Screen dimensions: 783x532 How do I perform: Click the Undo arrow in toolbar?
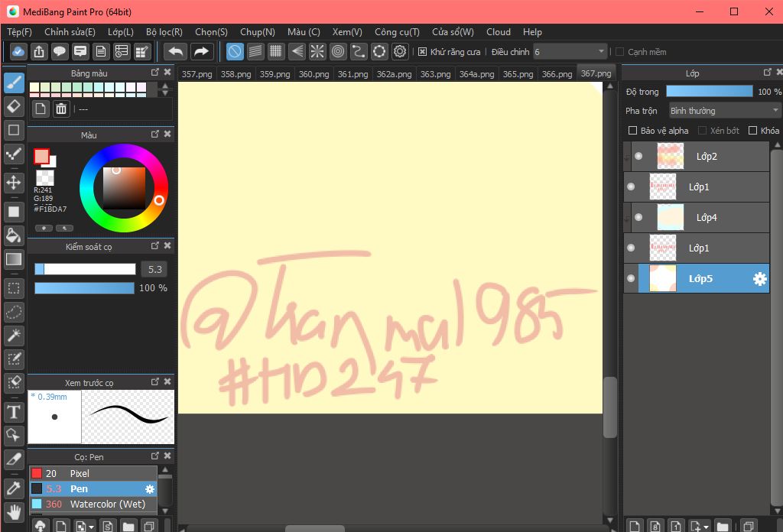175,51
